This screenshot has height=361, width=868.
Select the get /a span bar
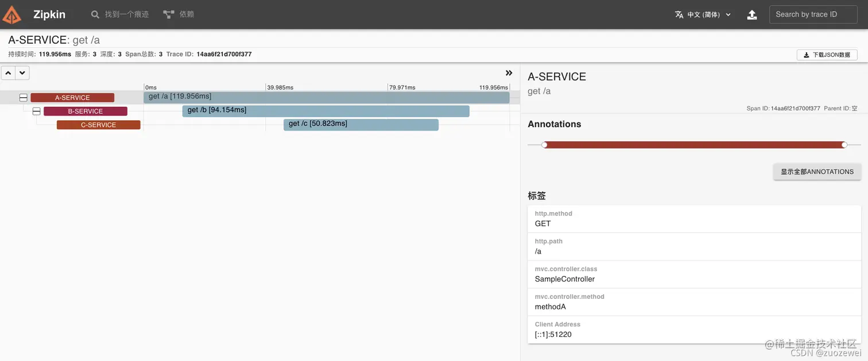point(326,98)
